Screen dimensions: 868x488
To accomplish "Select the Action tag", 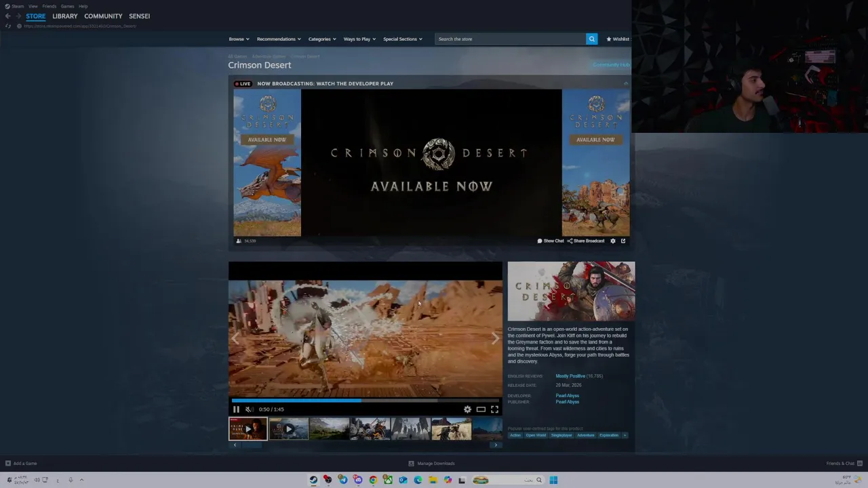I will pos(515,435).
